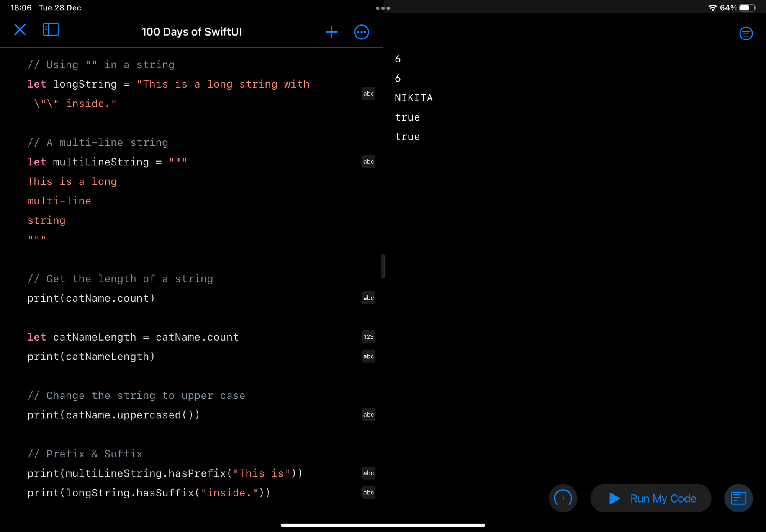Place cursor on 'let longString' line
This screenshot has height=532, width=766.
pos(169,84)
